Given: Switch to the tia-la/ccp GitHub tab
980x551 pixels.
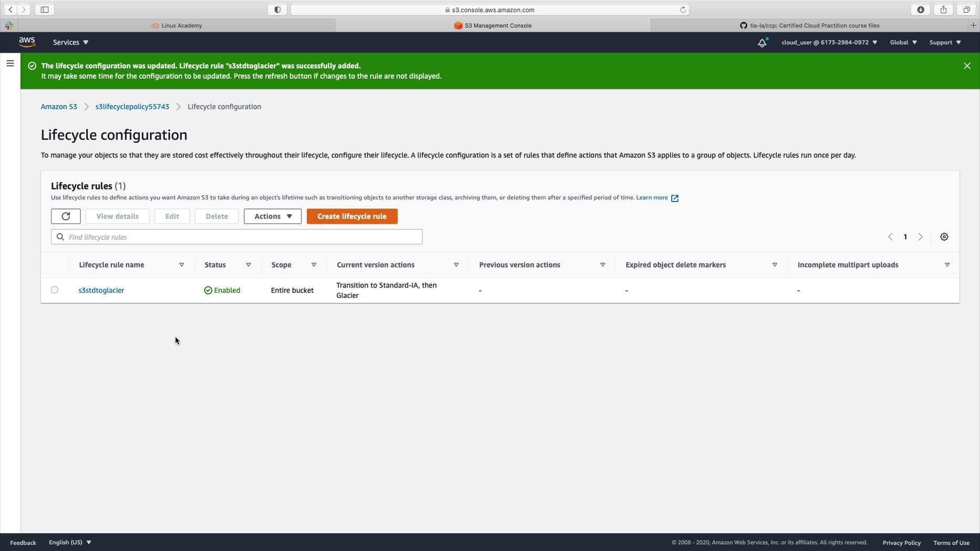Looking at the screenshot, I should click(x=809, y=25).
